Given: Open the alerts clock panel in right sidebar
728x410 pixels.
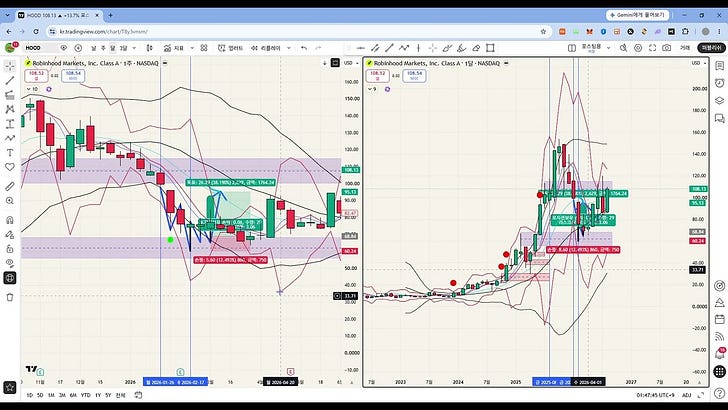Looking at the screenshot, I should [720, 83].
